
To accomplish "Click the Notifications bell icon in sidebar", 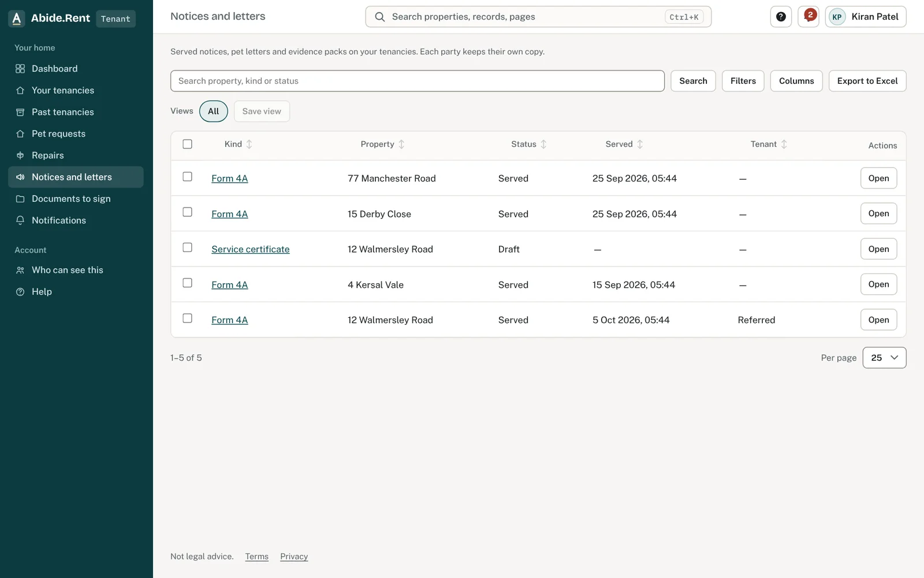I will tap(20, 220).
